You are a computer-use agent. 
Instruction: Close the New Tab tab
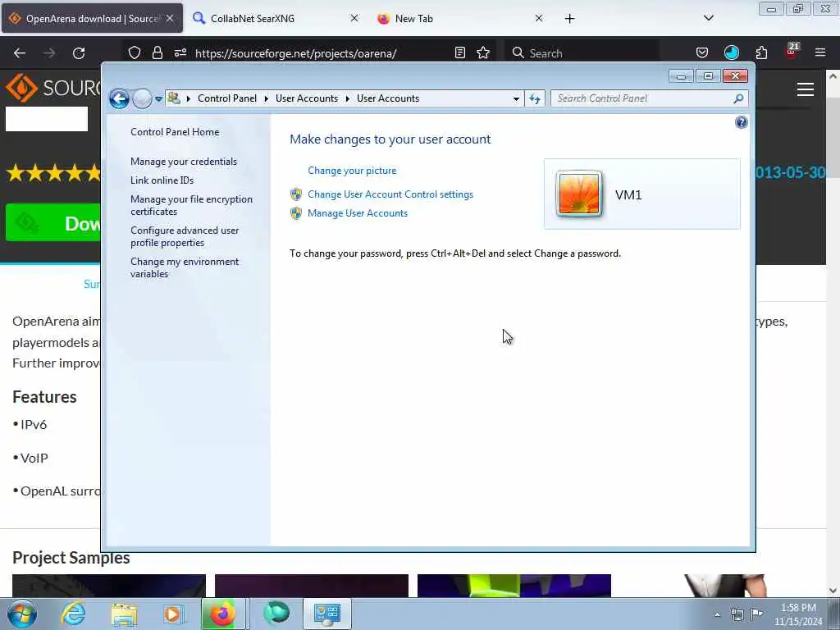pyautogui.click(x=539, y=18)
